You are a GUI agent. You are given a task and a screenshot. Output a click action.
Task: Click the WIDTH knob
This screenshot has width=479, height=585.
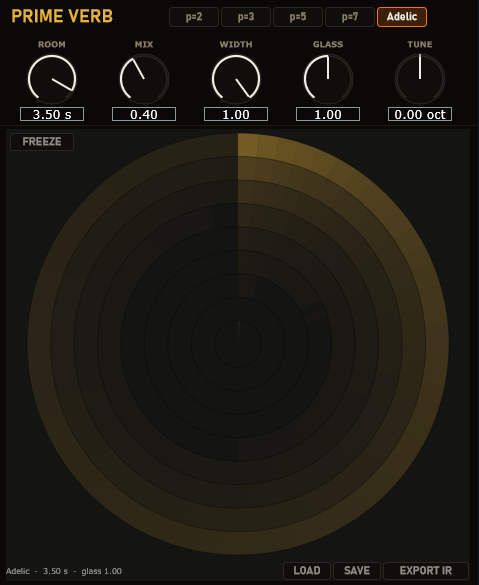236,79
